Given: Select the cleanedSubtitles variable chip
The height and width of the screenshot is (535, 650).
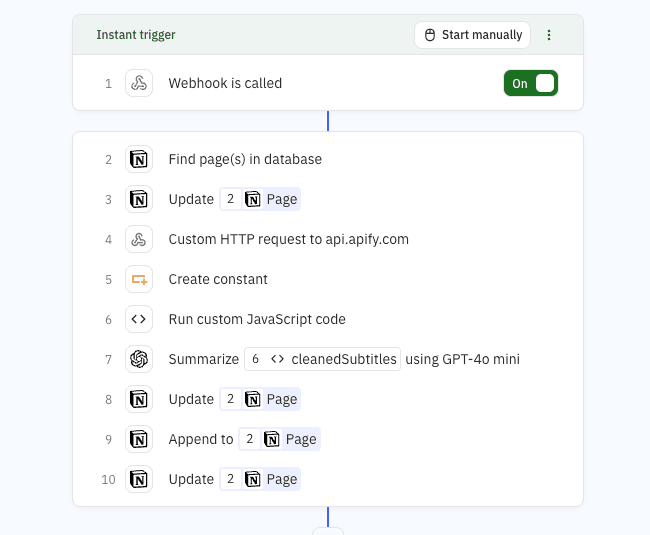Looking at the screenshot, I should (323, 359).
